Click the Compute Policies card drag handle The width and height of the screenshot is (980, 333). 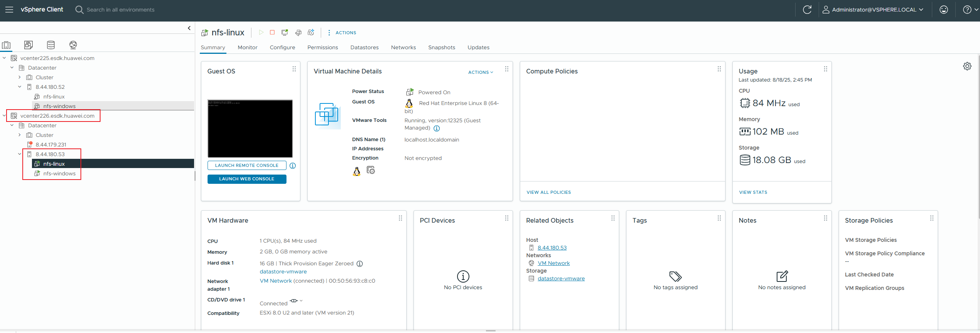point(719,69)
